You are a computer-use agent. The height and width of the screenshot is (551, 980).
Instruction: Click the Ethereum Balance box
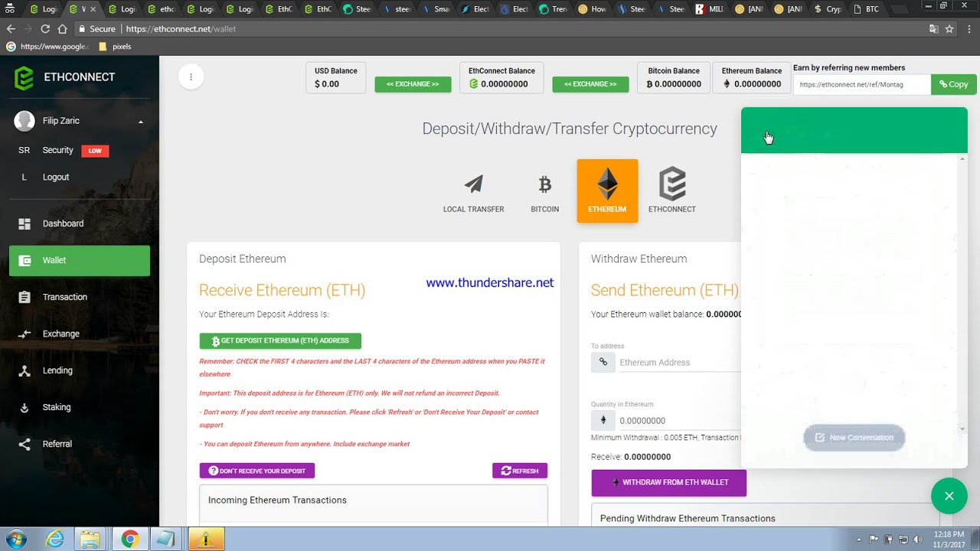[x=751, y=78]
